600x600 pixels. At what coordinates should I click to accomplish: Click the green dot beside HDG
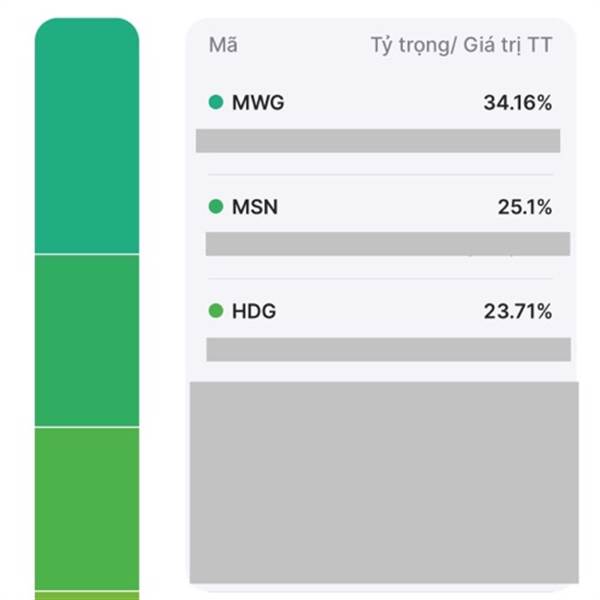216,311
